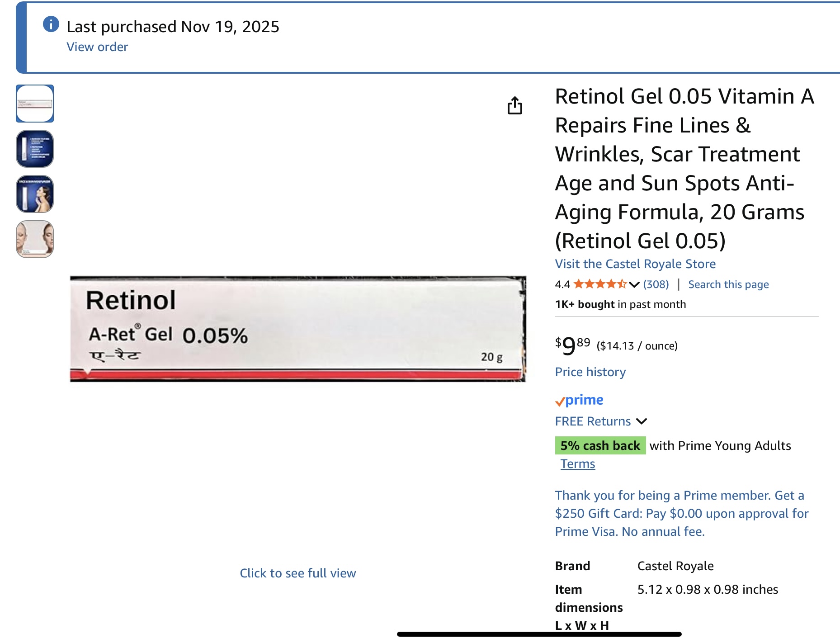
Task: Expand the rating breakdown chevron
Action: click(634, 284)
